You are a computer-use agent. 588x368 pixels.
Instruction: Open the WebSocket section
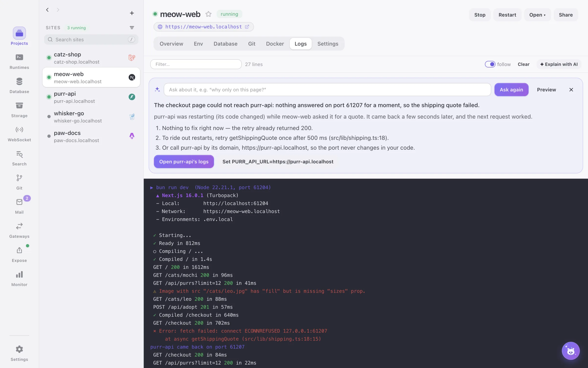(x=19, y=134)
